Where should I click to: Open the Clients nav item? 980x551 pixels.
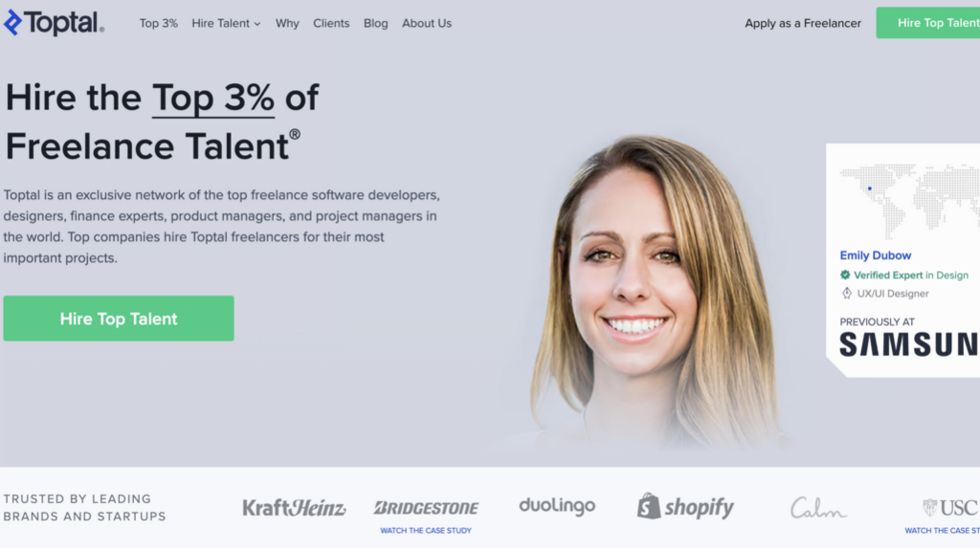tap(330, 23)
